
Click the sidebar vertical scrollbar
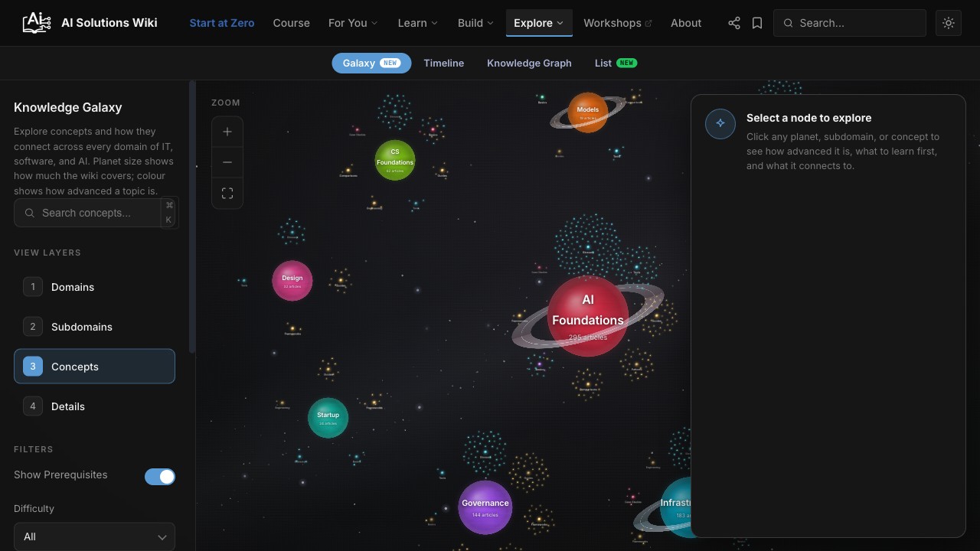192,217
